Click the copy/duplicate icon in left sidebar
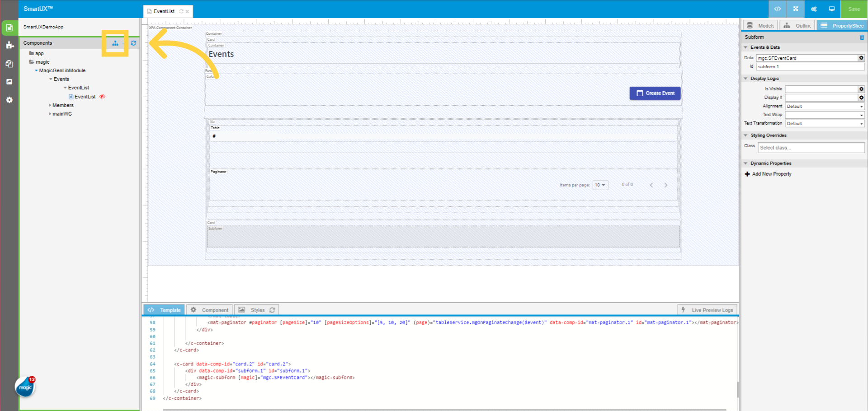 [x=9, y=64]
